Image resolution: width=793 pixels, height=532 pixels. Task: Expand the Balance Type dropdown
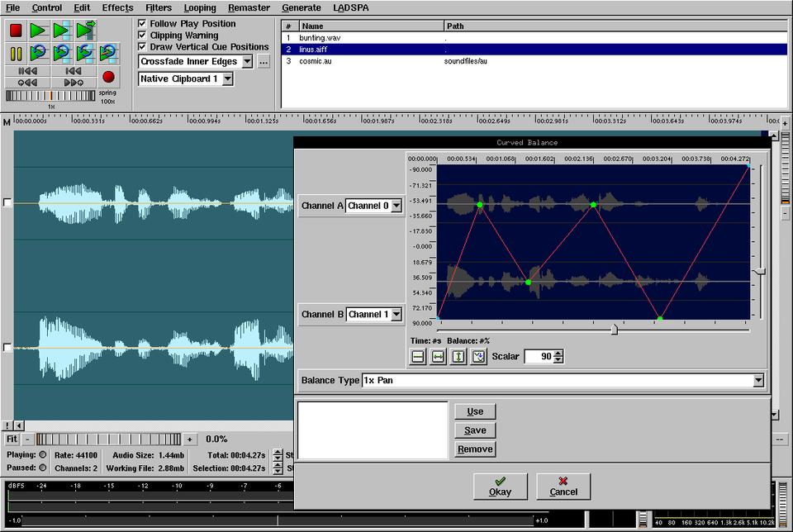[x=758, y=381]
